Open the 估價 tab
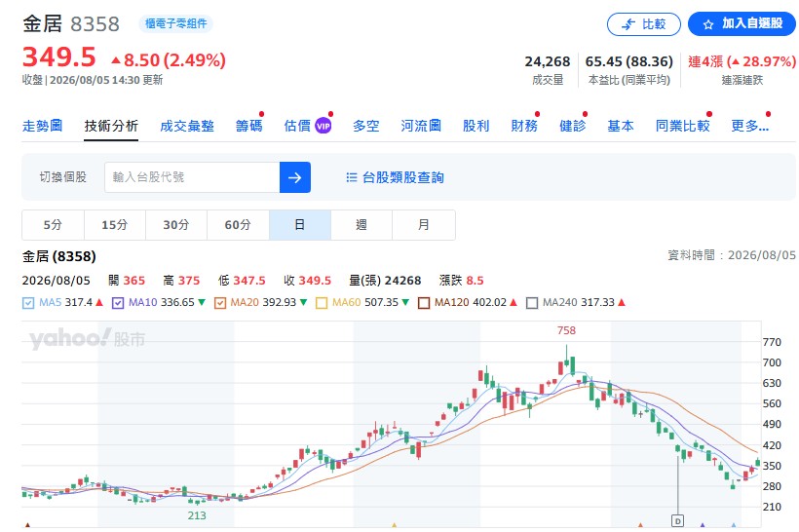This screenshot has width=799, height=532. (x=297, y=126)
